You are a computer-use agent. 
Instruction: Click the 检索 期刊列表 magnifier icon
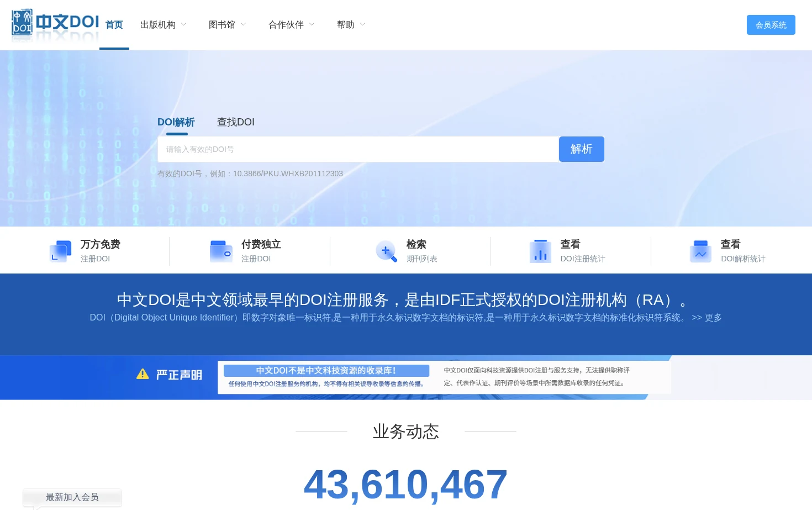[x=386, y=251]
